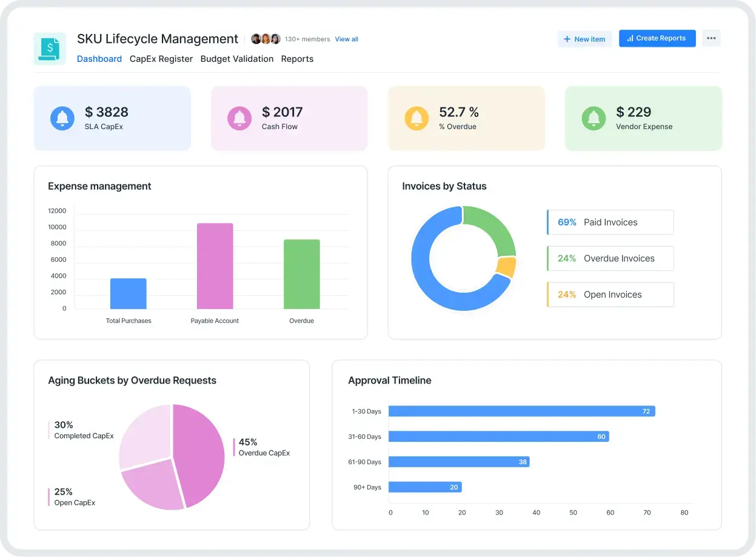This screenshot has height=557, width=756.
Task: Open the Reports tab
Action: click(297, 59)
